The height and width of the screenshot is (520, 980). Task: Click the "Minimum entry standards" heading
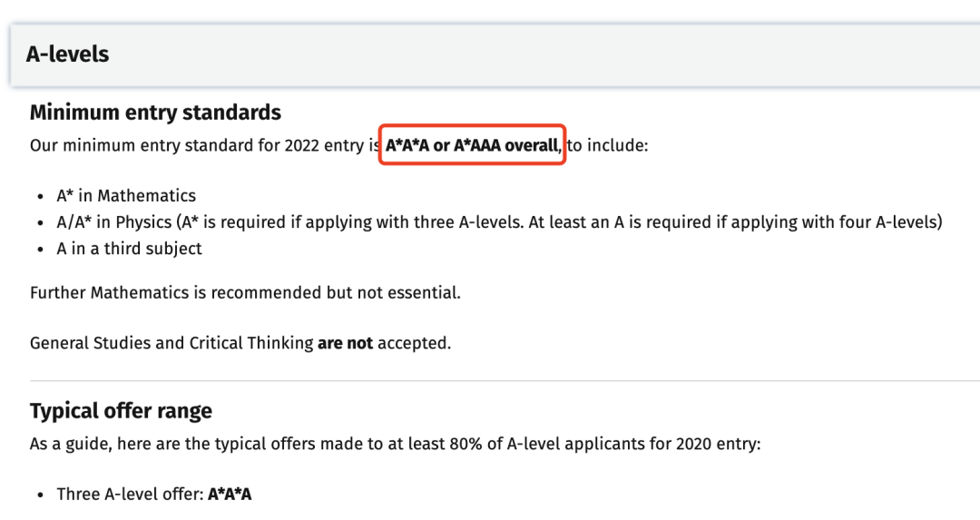pos(156,113)
